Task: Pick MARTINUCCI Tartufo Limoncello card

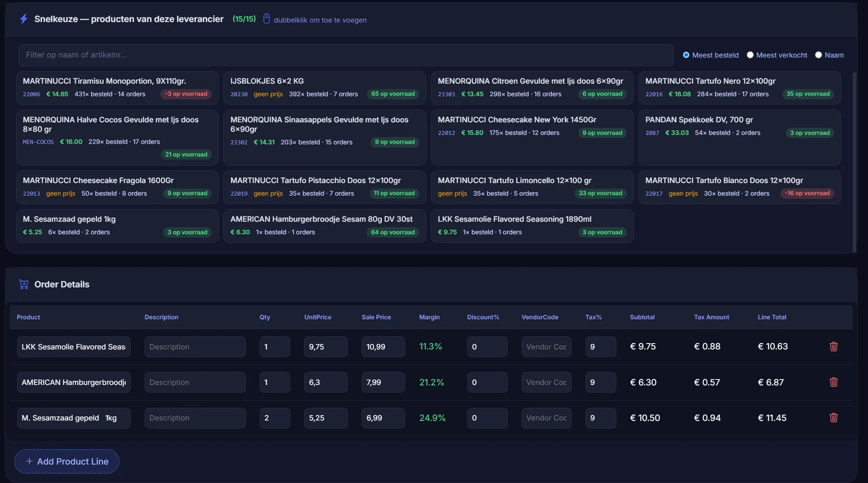Action: tap(532, 187)
